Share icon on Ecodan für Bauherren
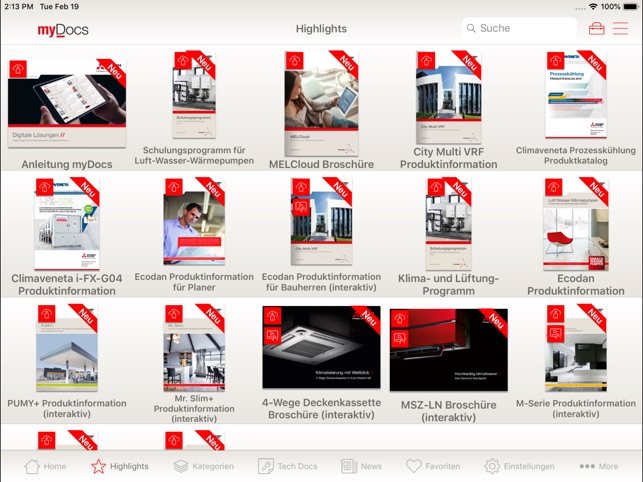643x482 pixels. click(x=301, y=187)
